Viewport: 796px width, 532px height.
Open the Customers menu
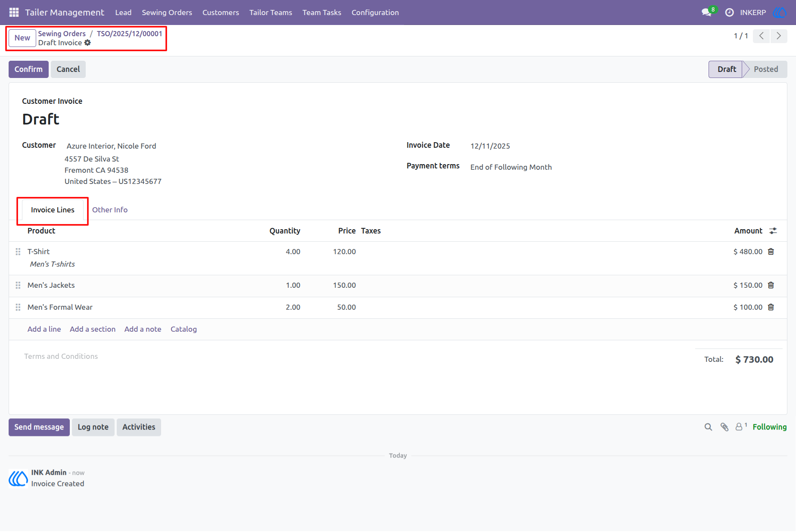click(x=221, y=12)
